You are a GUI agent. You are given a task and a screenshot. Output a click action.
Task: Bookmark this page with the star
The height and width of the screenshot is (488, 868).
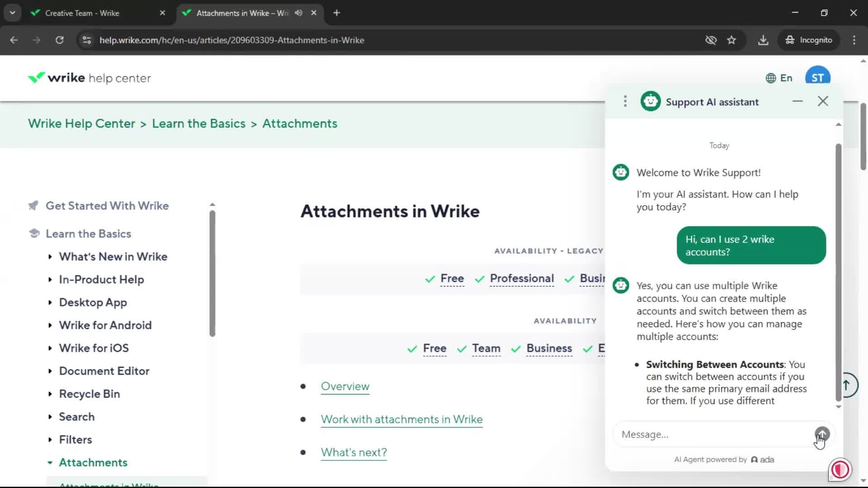tap(731, 40)
